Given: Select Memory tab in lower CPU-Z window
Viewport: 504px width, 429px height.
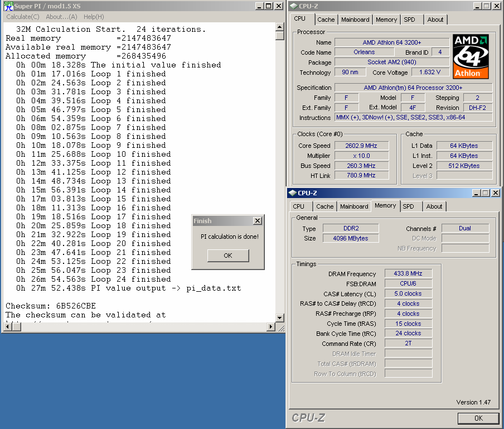Looking at the screenshot, I should pyautogui.click(x=385, y=205).
